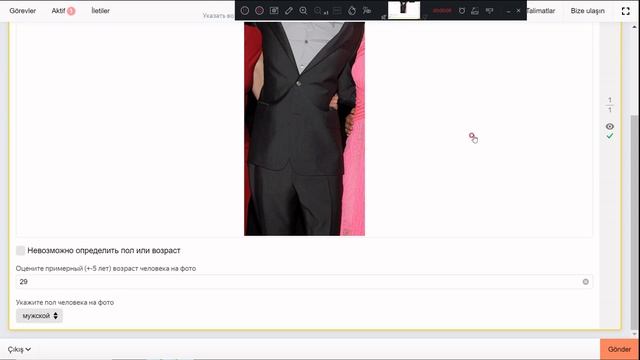Click the image save icon in recorder bar
640x360 pixels.
(475, 11)
